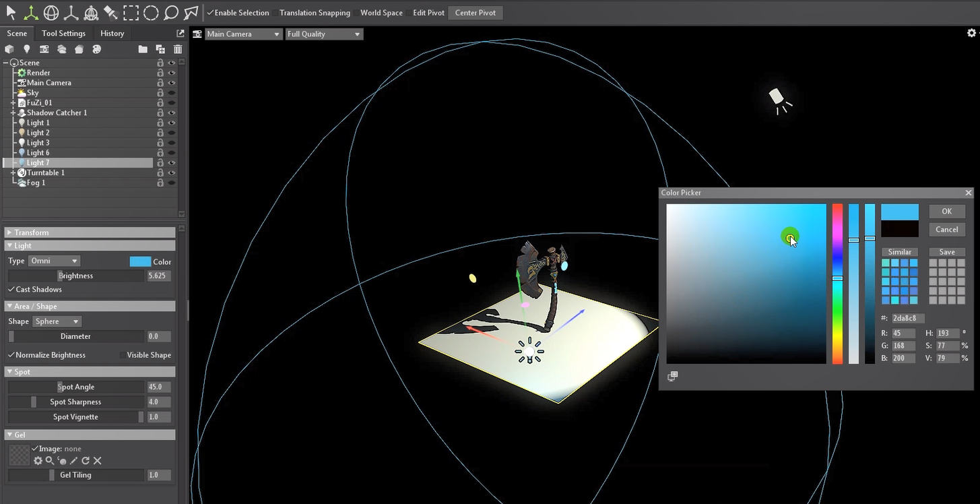This screenshot has height=504, width=980.
Task: Click the duplicate object icon
Action: click(x=160, y=49)
